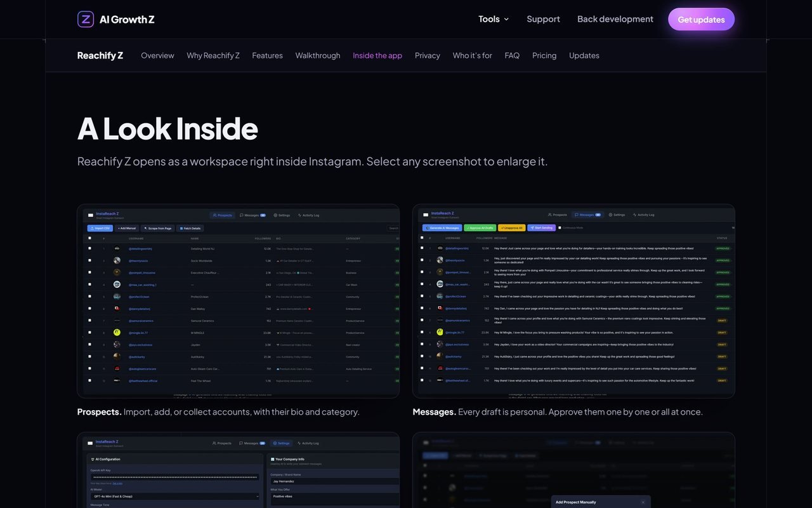The width and height of the screenshot is (812, 508).
Task: Navigate to the Privacy section
Action: [x=428, y=55]
